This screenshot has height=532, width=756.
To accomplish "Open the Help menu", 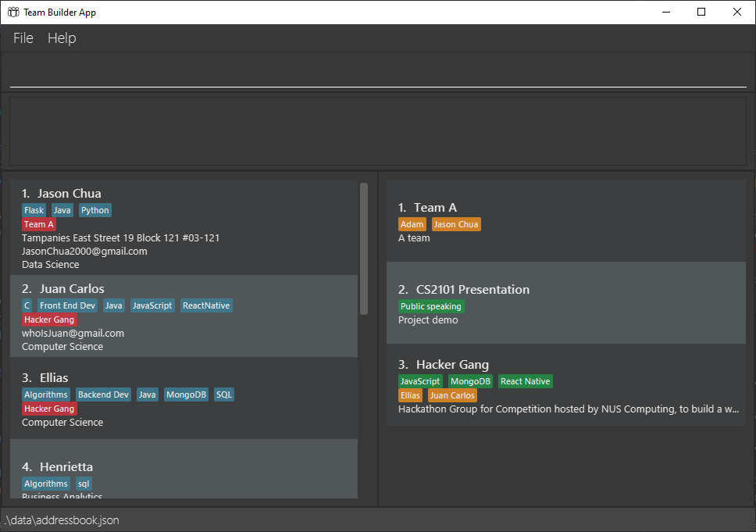I will 62,38.
